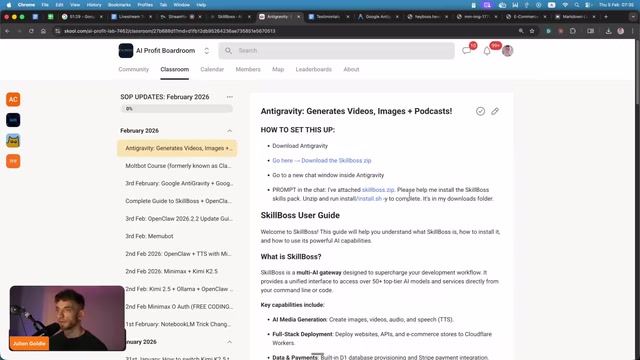
Task: Open the tab search dropdown arrow
Action: tap(633, 17)
